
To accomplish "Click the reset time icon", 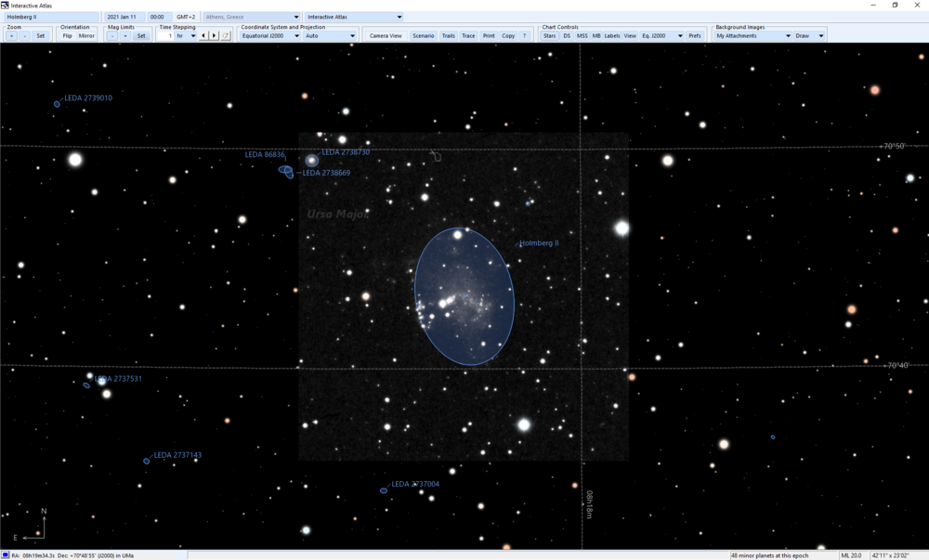I will point(225,36).
